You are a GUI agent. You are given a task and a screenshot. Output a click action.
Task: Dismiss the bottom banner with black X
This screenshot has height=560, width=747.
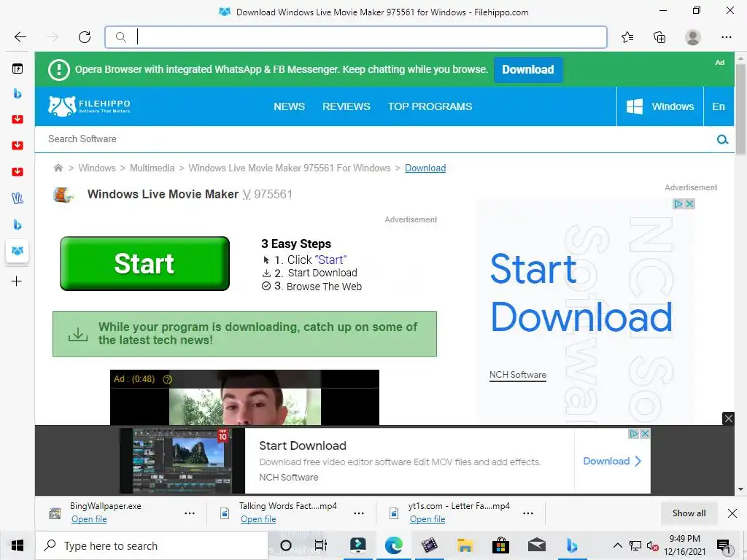[729, 419]
